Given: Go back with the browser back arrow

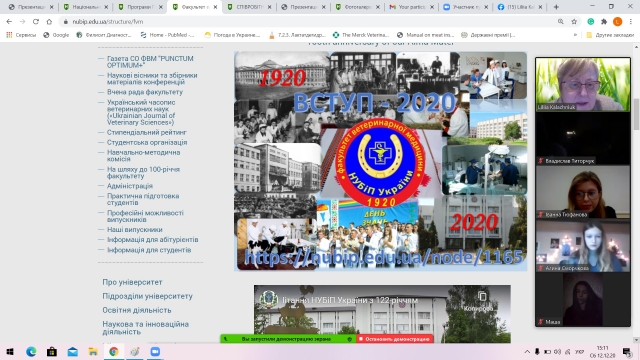Looking at the screenshot, I should coord(9,22).
